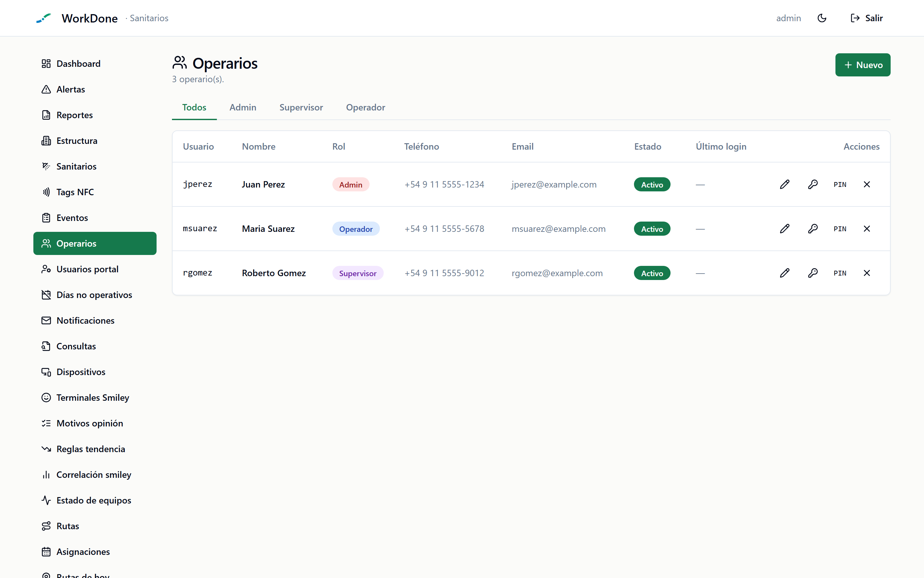Click the Dispositivos devices icon

pyautogui.click(x=46, y=372)
